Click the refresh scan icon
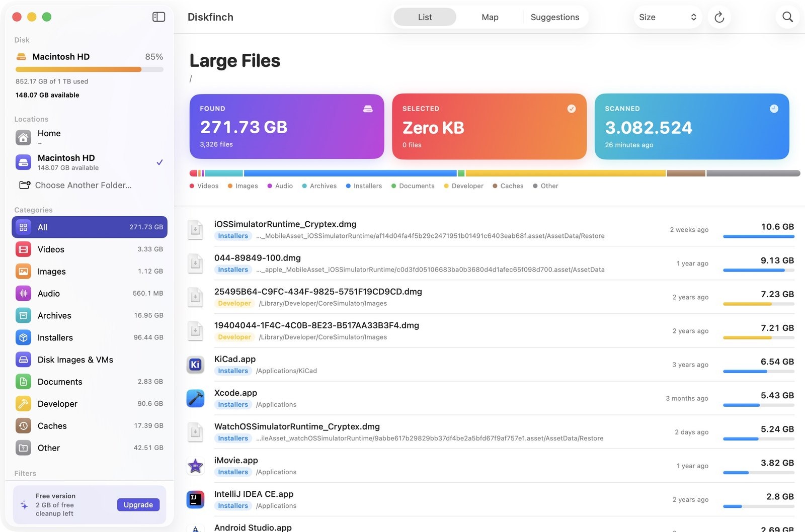The width and height of the screenshot is (805, 532). 719,17
